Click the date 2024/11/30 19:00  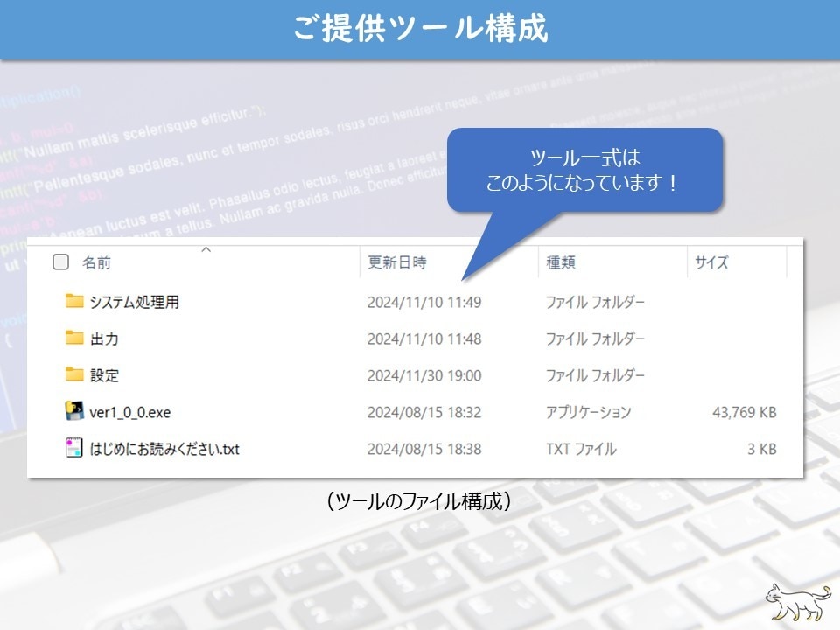coord(424,375)
